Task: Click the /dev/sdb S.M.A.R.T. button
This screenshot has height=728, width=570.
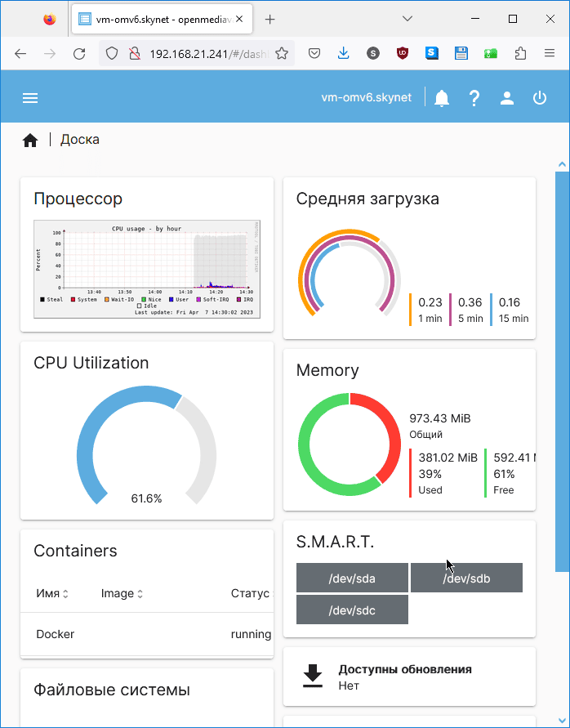Action: (466, 578)
